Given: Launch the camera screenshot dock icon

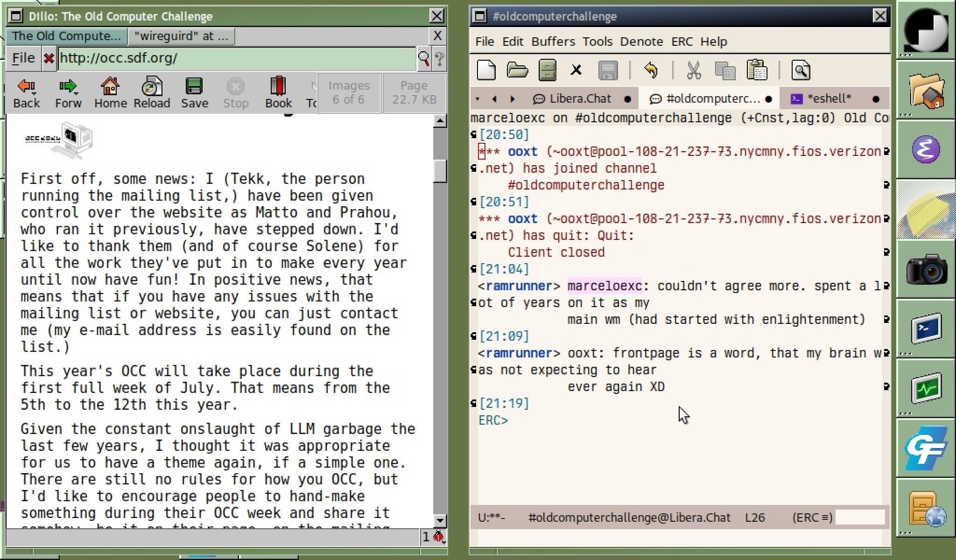Looking at the screenshot, I should point(926,269).
